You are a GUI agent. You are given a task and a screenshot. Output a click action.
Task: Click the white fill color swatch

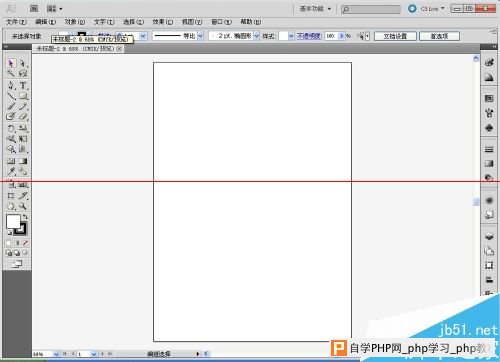[13, 221]
